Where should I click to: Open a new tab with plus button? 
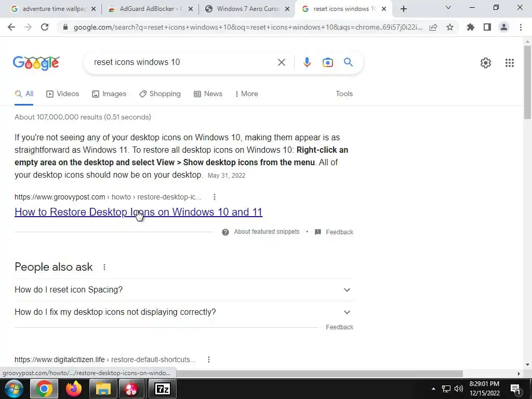point(403,9)
